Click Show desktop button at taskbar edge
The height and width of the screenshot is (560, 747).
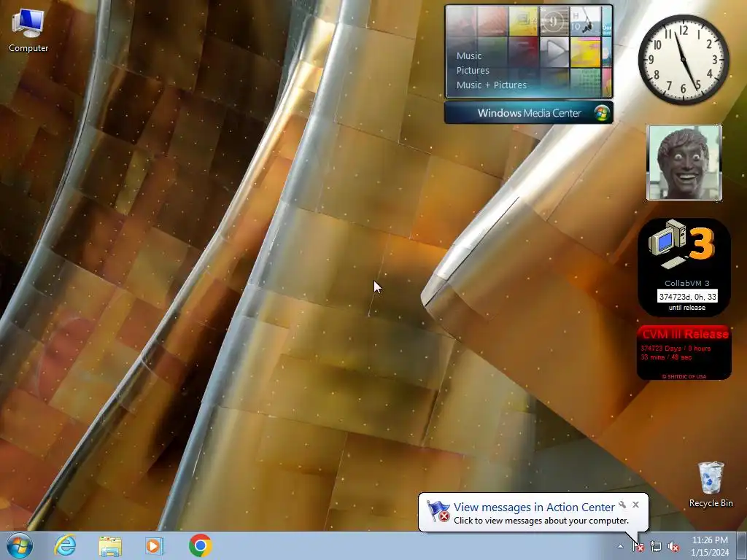coord(742,545)
